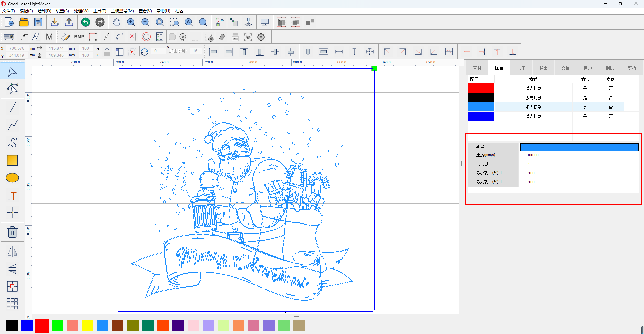Select the S-curve drawing tool
Viewport: 644px width, 334px height.
click(x=12, y=143)
